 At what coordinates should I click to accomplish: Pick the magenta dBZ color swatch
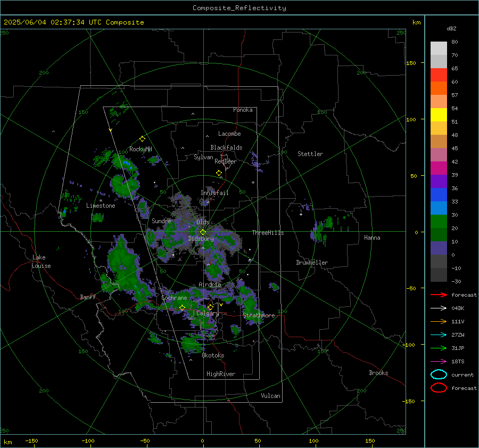(439, 168)
